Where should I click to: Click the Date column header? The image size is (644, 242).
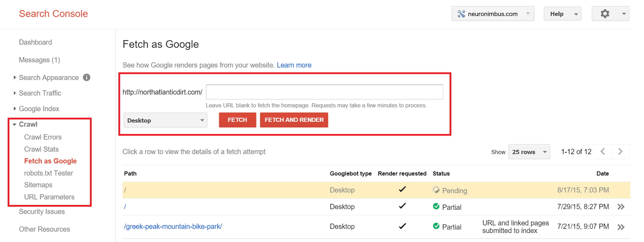coord(603,173)
